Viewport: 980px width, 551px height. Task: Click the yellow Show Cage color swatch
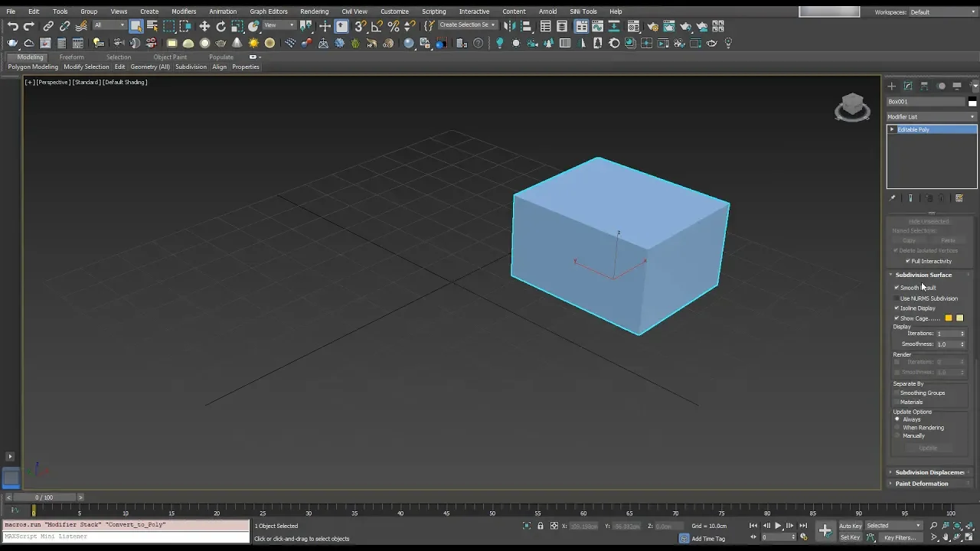pos(949,318)
